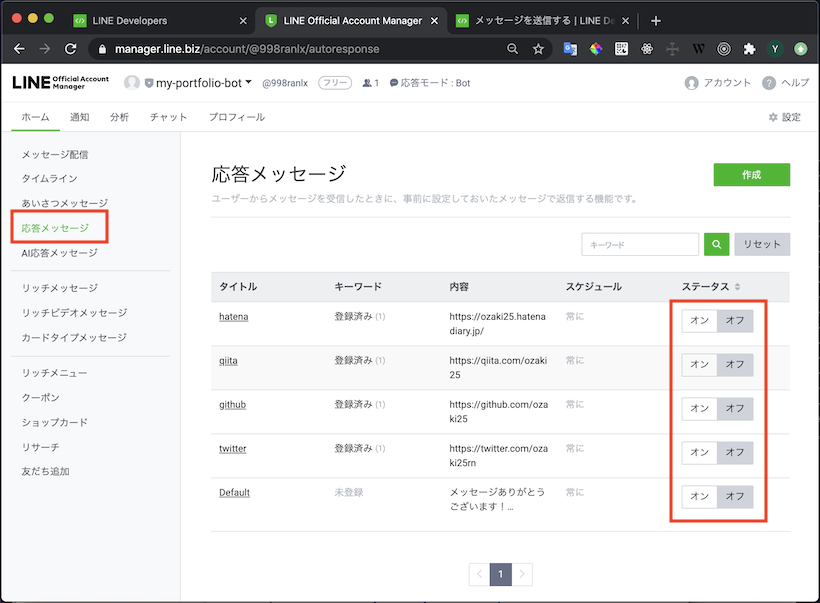Open the qiita response message link
This screenshot has height=603, width=820.
[x=228, y=360]
